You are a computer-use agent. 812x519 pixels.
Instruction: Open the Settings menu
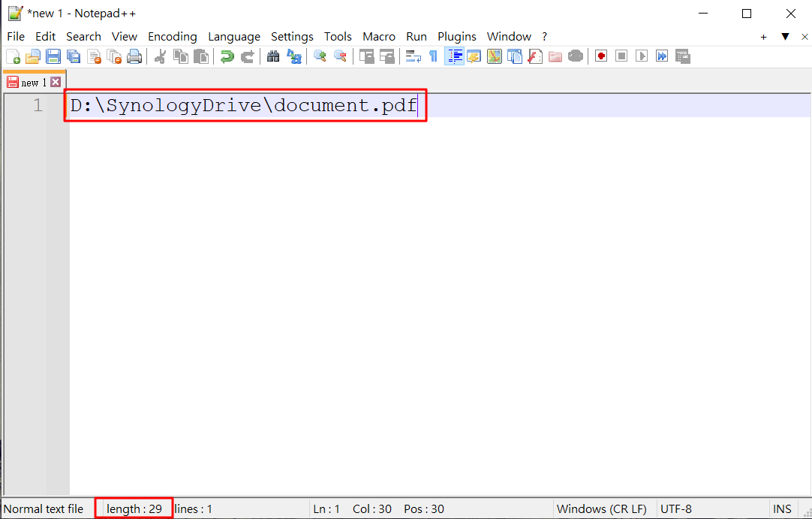[x=292, y=37]
